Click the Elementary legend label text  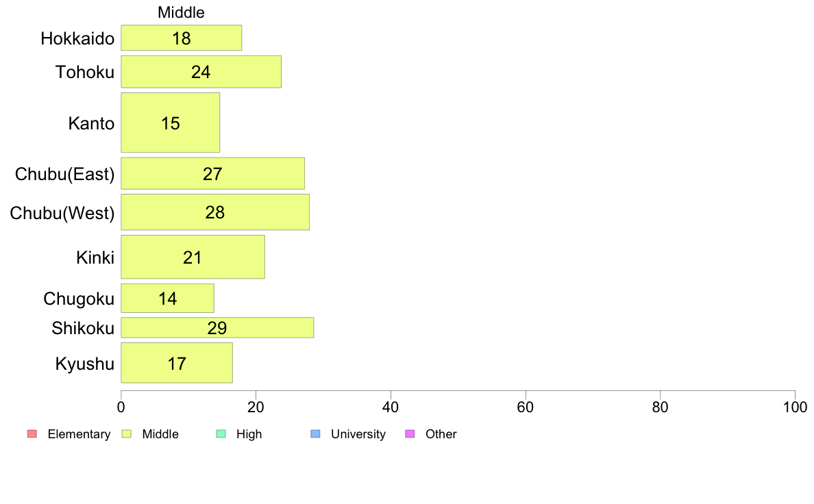79,434
